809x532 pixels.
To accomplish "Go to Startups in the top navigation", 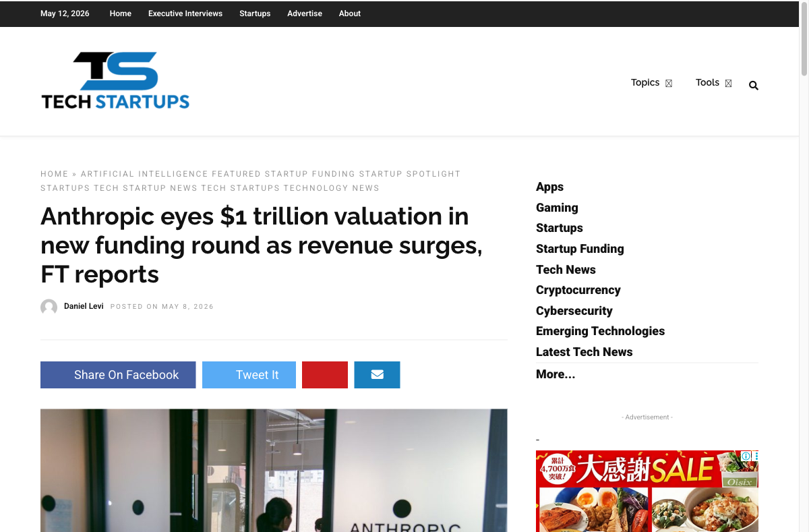I will tap(255, 13).
